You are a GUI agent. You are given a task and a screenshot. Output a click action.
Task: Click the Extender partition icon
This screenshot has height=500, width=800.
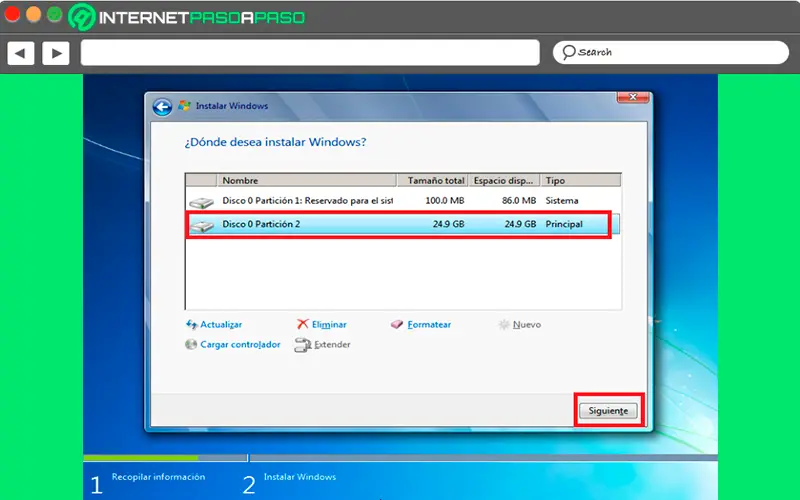point(302,345)
